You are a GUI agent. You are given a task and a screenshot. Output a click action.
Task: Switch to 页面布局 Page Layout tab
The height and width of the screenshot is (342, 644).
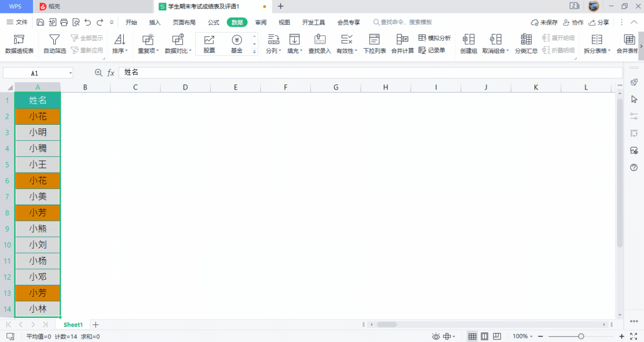(184, 22)
